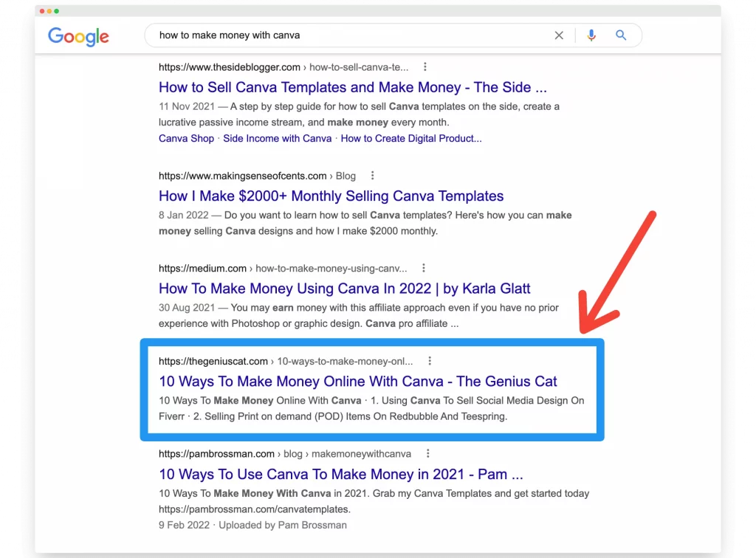This screenshot has height=558, width=756.
Task: Open 'How I Make $2000+ Monthly' result
Action: click(x=331, y=196)
